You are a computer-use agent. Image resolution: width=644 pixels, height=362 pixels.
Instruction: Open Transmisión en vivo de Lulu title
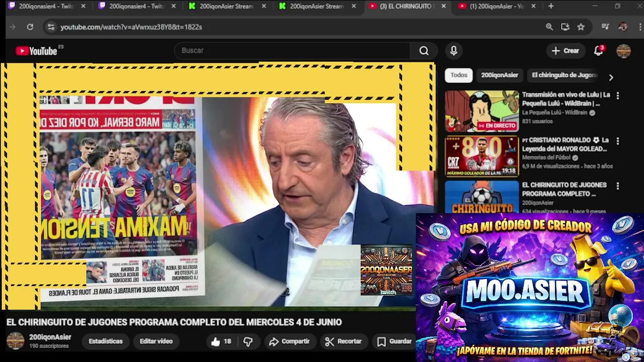(x=566, y=99)
